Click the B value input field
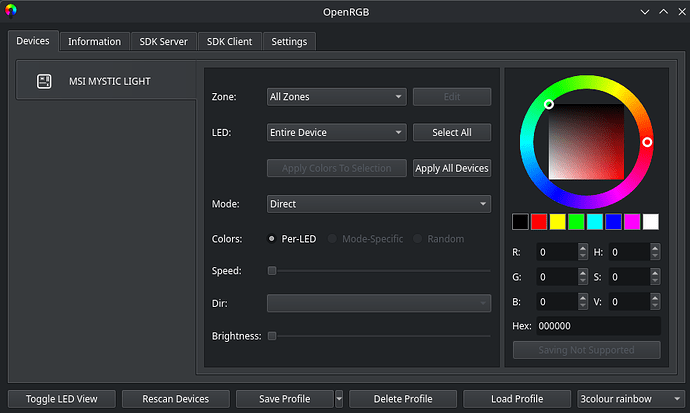Image resolution: width=690 pixels, height=413 pixels. 557,302
